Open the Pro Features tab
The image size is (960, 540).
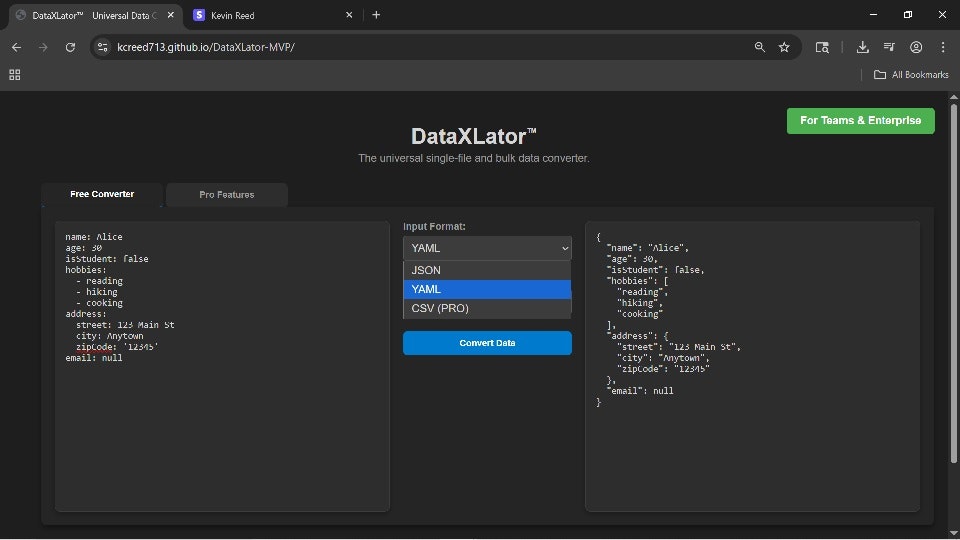point(227,195)
